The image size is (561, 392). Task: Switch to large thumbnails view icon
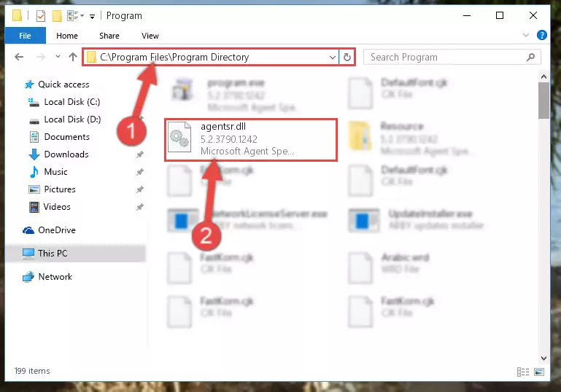coord(539,372)
